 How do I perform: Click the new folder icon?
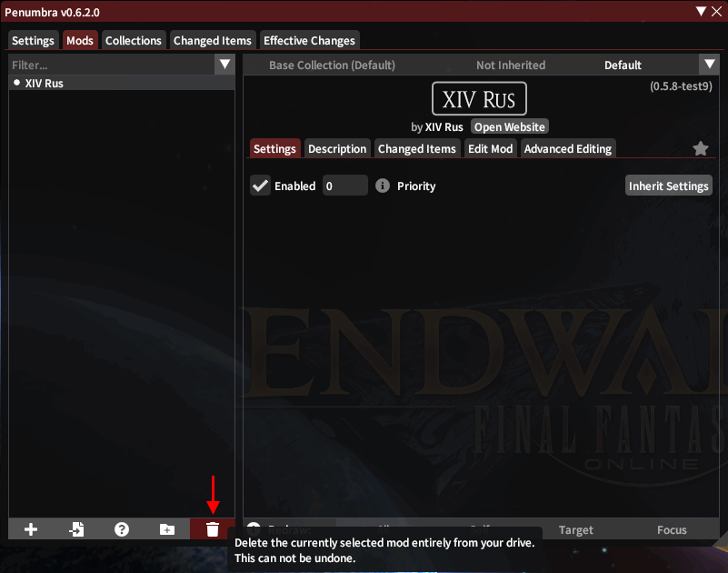click(x=167, y=529)
